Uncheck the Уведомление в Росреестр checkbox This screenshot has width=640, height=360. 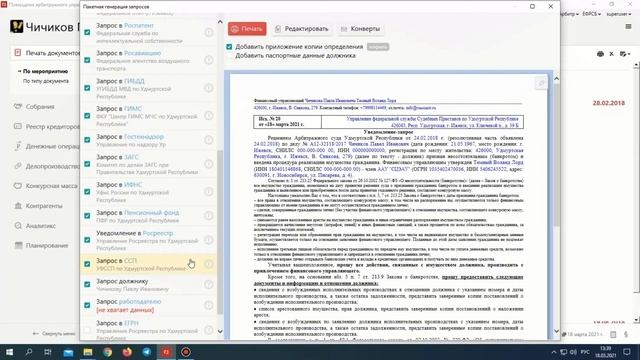87,240
